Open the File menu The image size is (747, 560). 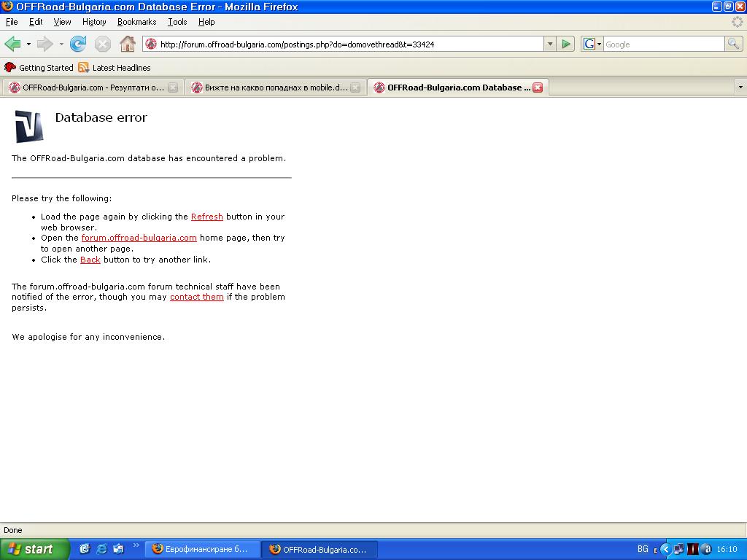tap(12, 22)
